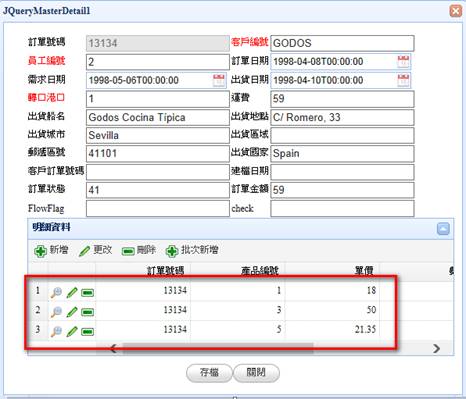Focus the 客戶編號 field containing GODOS
The image size is (466, 399).
tap(342, 43)
